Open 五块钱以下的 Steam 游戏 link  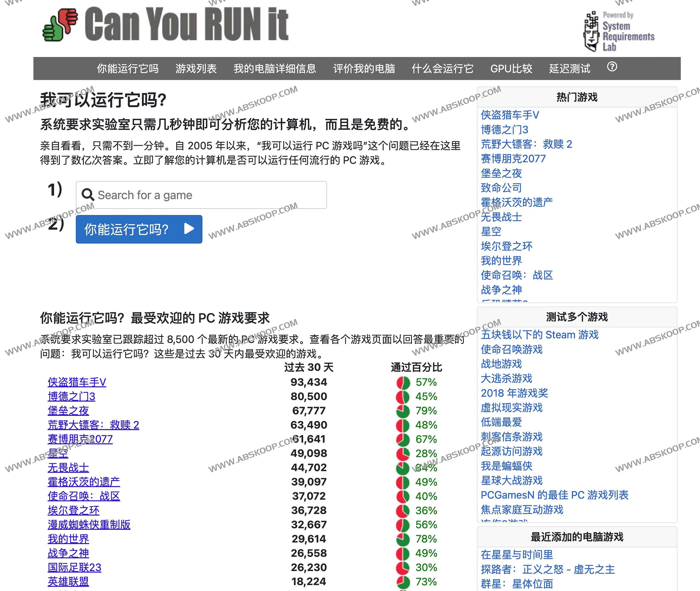point(540,334)
